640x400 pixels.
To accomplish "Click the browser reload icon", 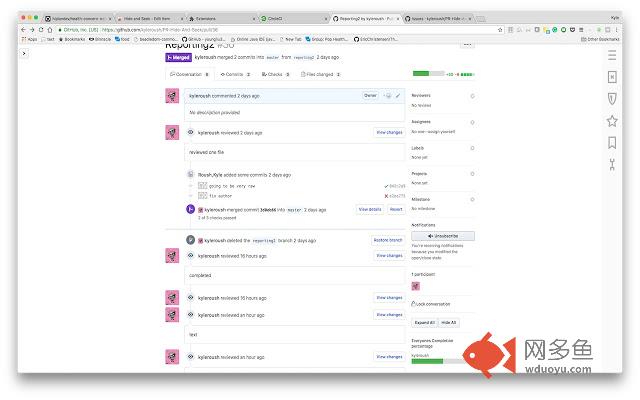I will coord(41,30).
